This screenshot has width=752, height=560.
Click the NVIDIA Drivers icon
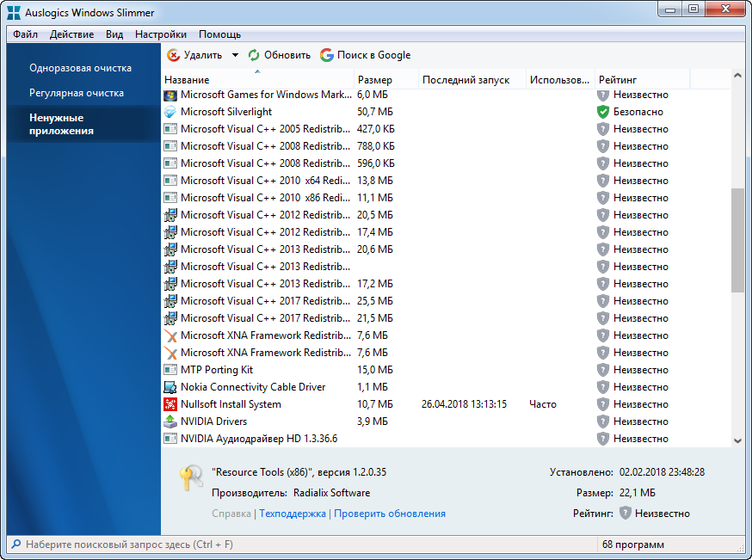point(170,422)
